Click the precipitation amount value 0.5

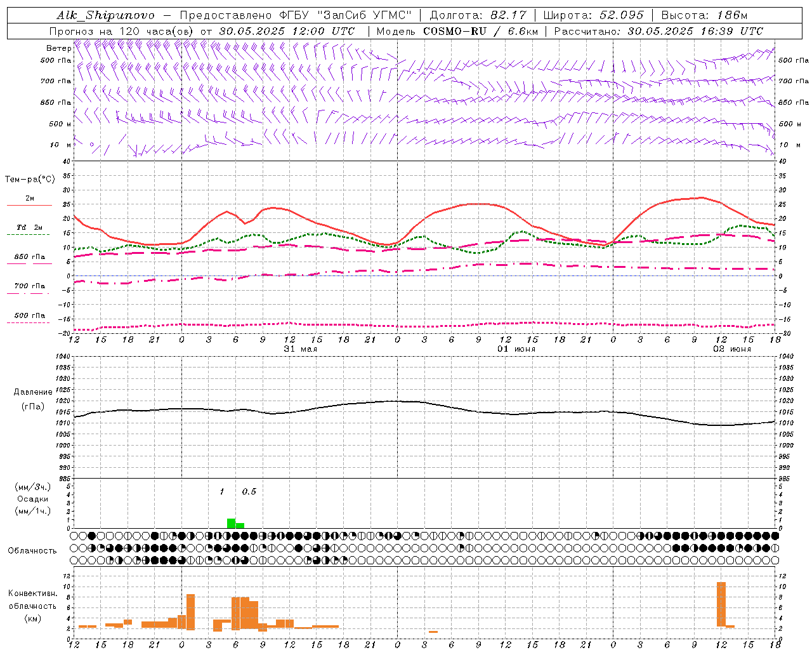249,491
